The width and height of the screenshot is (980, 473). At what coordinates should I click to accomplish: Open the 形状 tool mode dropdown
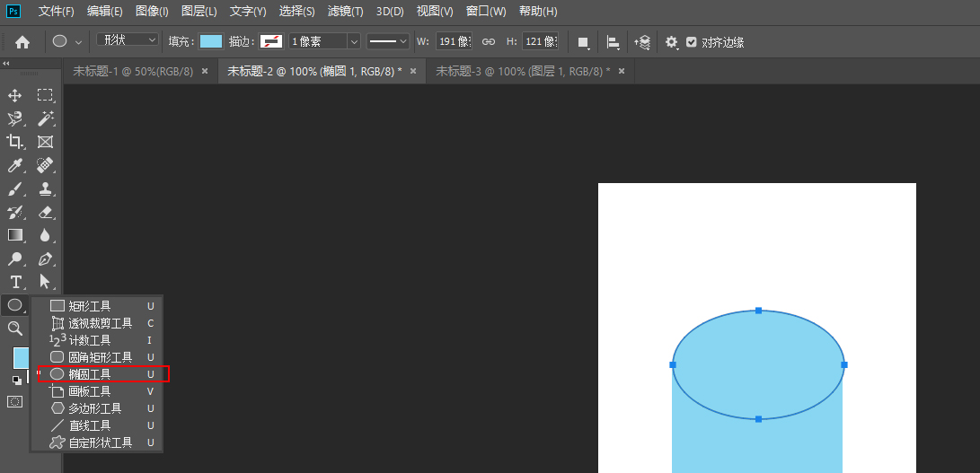[x=128, y=40]
